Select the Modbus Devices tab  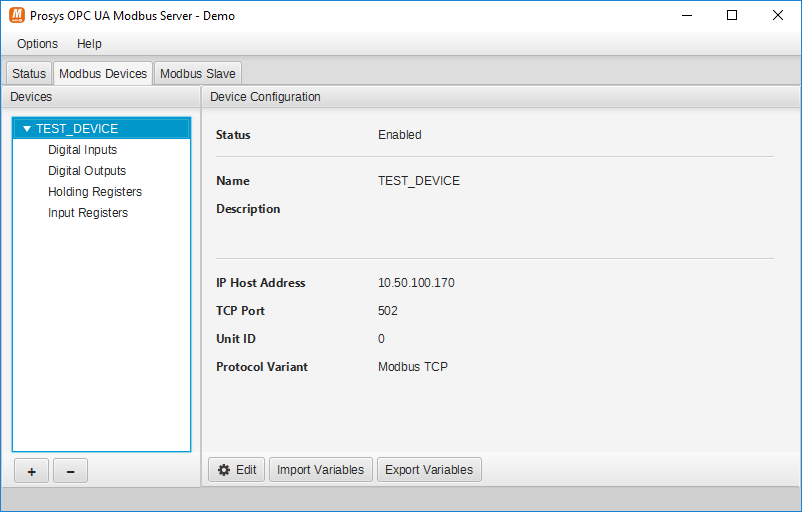pos(102,74)
